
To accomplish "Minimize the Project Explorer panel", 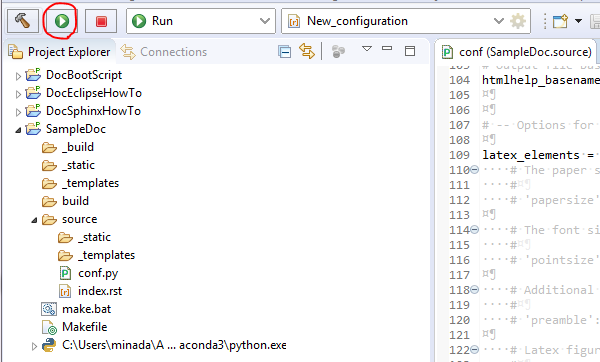I will (x=387, y=48).
